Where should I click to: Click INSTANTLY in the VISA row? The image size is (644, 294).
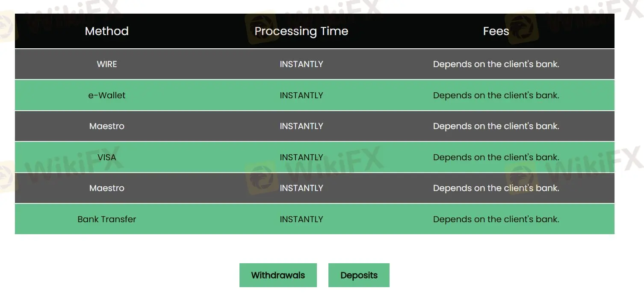point(301,157)
